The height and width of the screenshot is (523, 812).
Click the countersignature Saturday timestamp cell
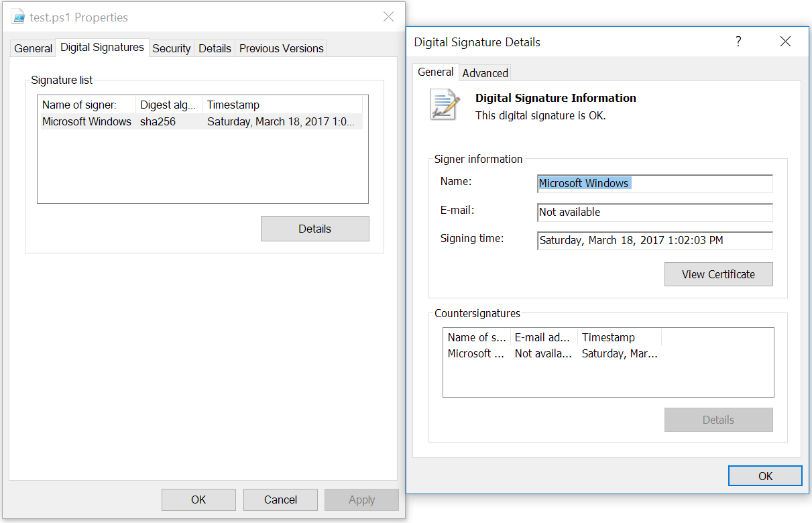coord(620,353)
